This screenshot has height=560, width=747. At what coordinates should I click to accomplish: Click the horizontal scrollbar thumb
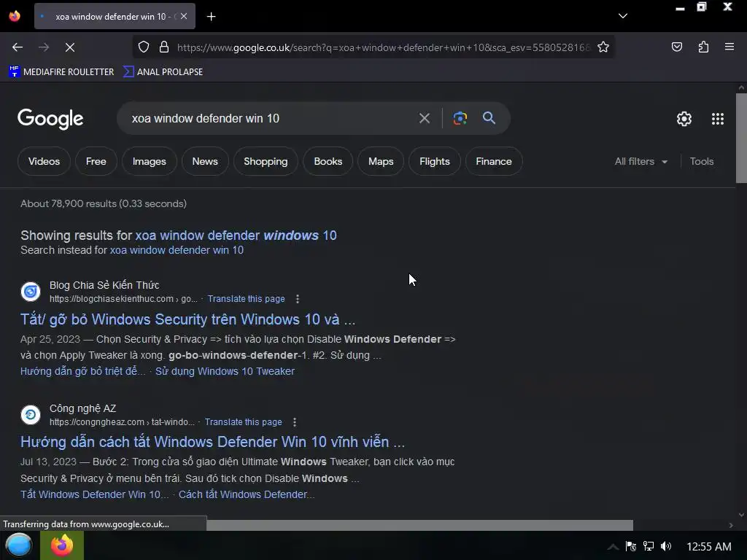419,525
